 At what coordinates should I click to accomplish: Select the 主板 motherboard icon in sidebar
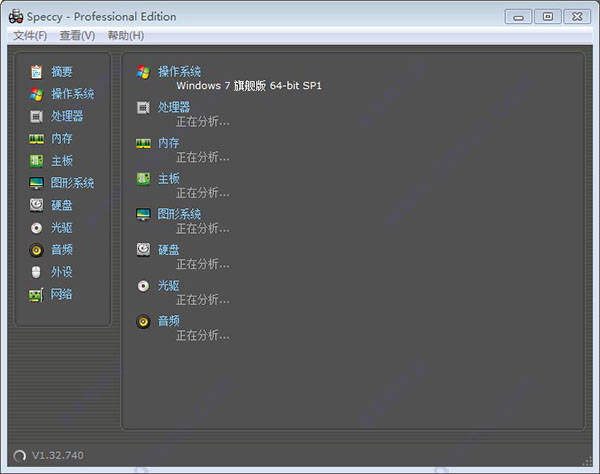coord(36,161)
